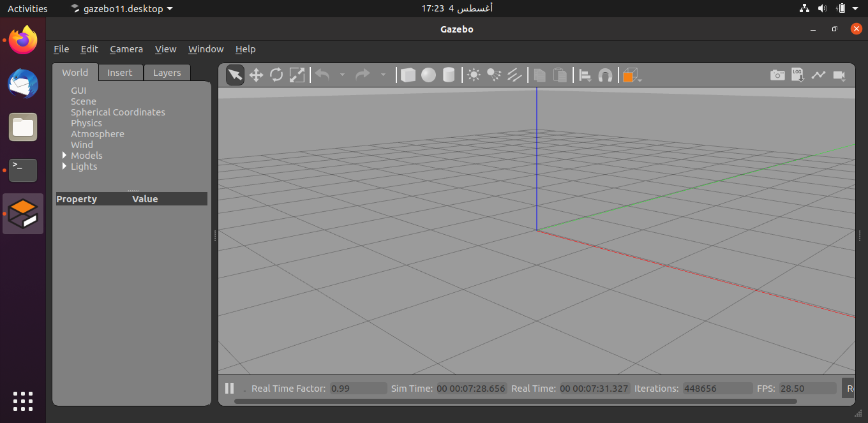This screenshot has height=423, width=868.
Task: Open the align tool
Action: click(x=585, y=75)
